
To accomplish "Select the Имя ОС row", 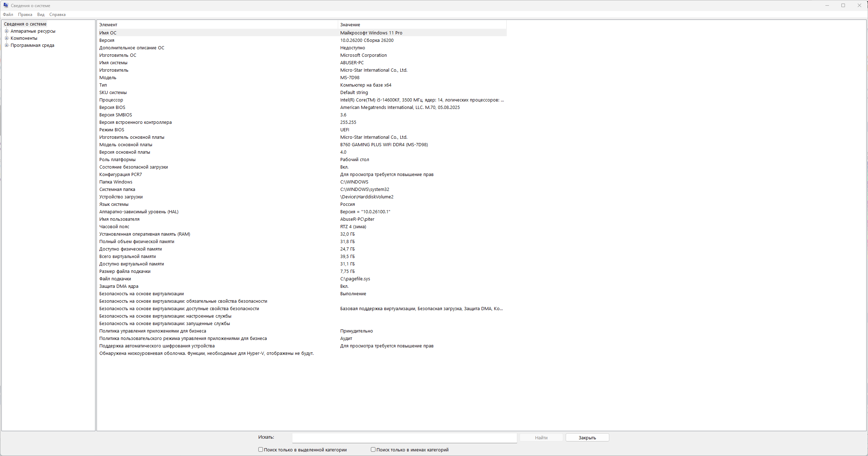I will click(302, 33).
